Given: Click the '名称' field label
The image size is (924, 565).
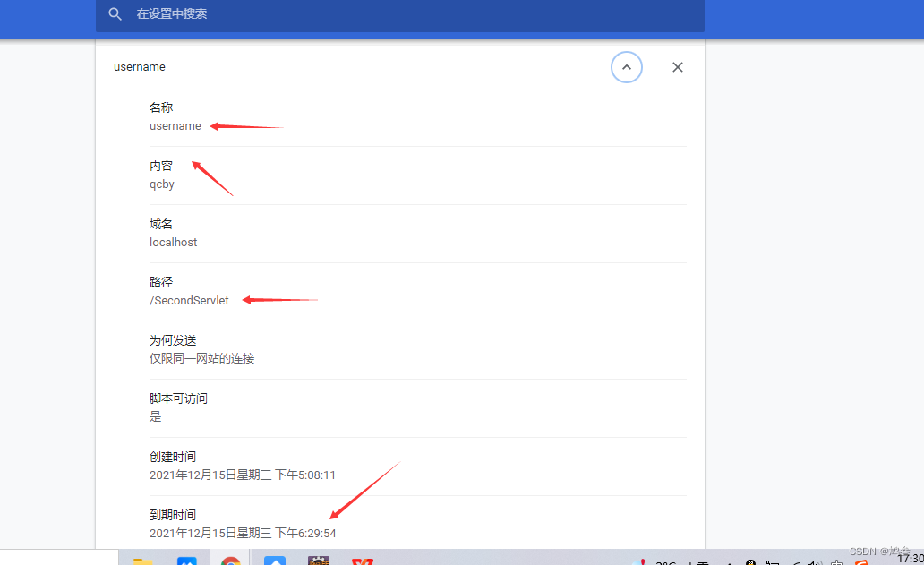Looking at the screenshot, I should pyautogui.click(x=161, y=107).
